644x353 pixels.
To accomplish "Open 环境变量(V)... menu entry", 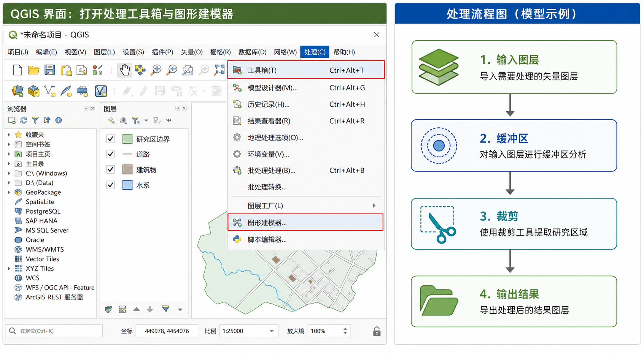I will [306, 154].
